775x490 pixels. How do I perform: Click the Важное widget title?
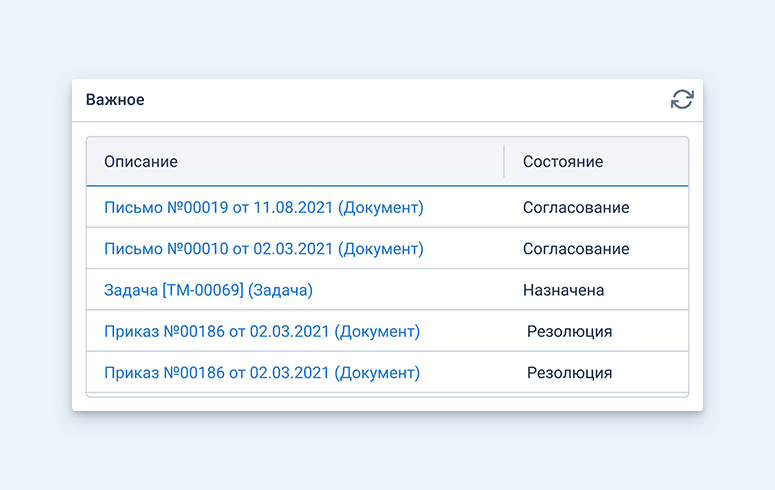click(115, 99)
